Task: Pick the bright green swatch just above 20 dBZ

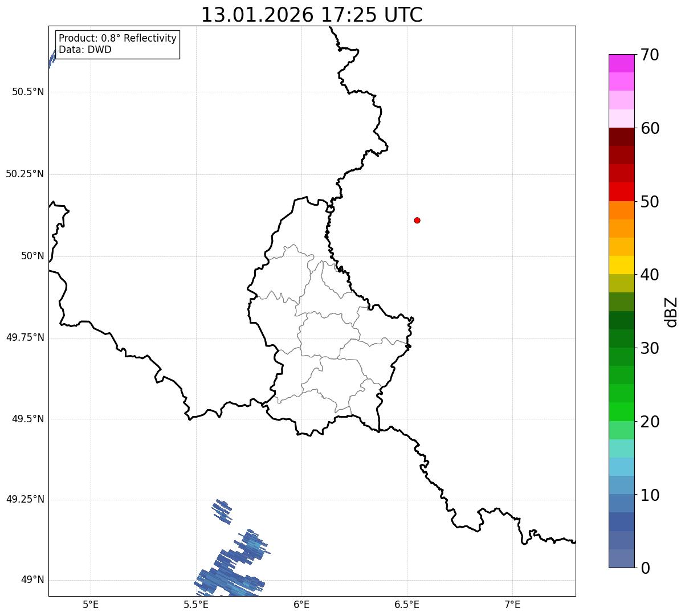Action: 621,412
